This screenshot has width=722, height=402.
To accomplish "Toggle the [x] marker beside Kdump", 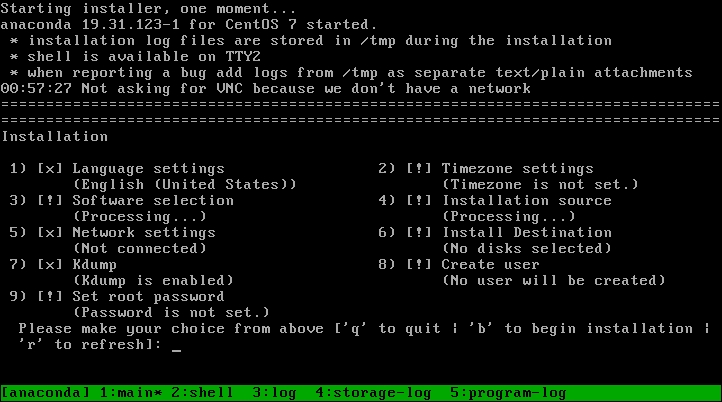I will pyautogui.click(x=50, y=265).
